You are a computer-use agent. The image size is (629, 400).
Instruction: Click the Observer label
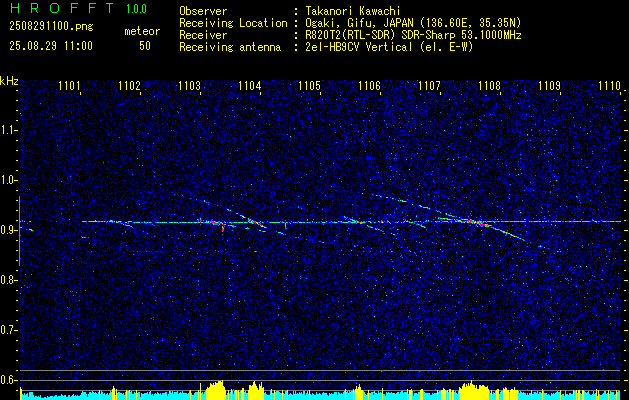203,11
